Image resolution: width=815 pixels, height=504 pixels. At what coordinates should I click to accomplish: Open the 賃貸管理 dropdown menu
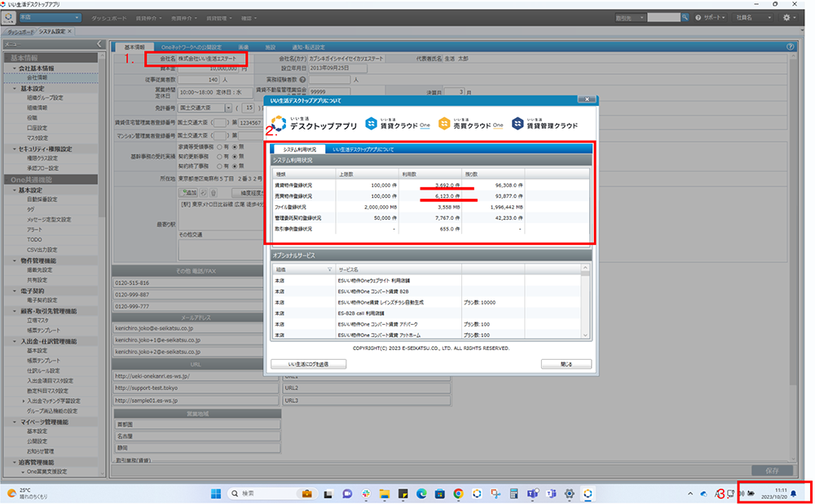pos(218,18)
